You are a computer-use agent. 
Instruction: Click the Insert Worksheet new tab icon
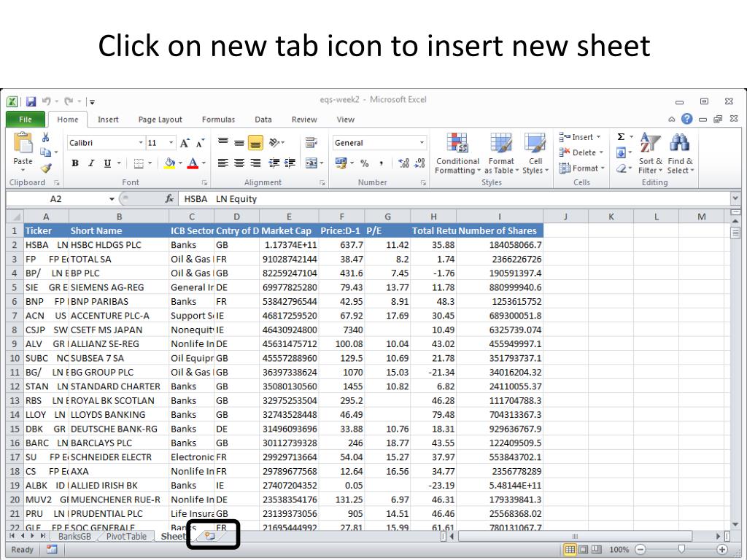(210, 536)
